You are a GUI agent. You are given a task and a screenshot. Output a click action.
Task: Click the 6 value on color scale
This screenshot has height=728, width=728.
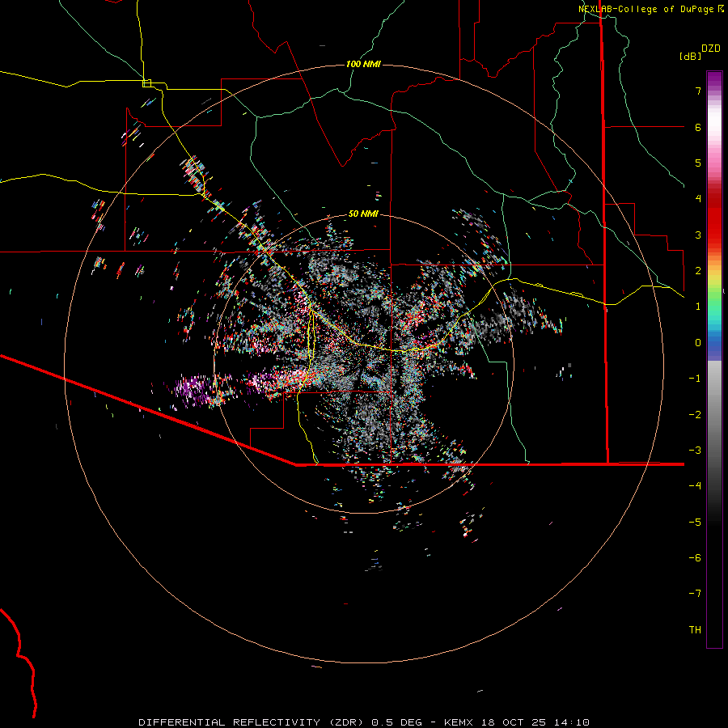pyautogui.click(x=698, y=127)
